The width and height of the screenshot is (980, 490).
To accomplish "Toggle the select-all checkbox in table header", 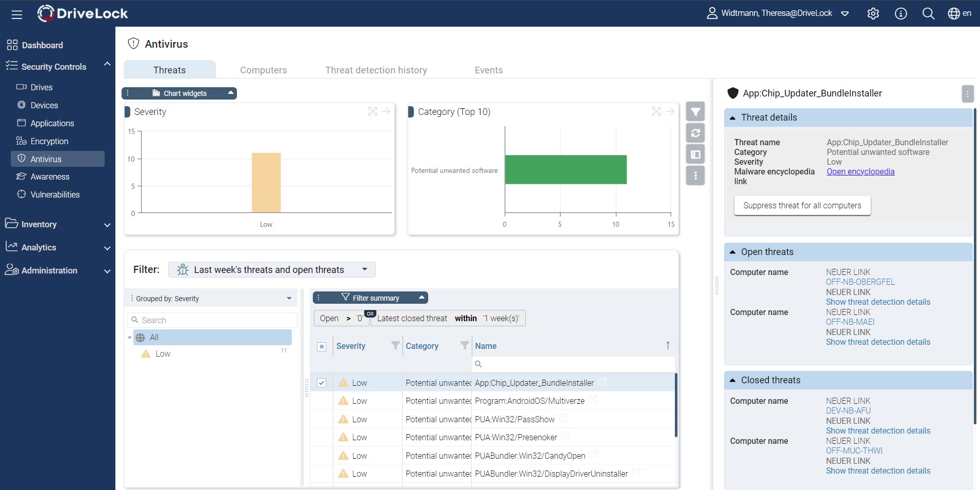I will tap(322, 347).
